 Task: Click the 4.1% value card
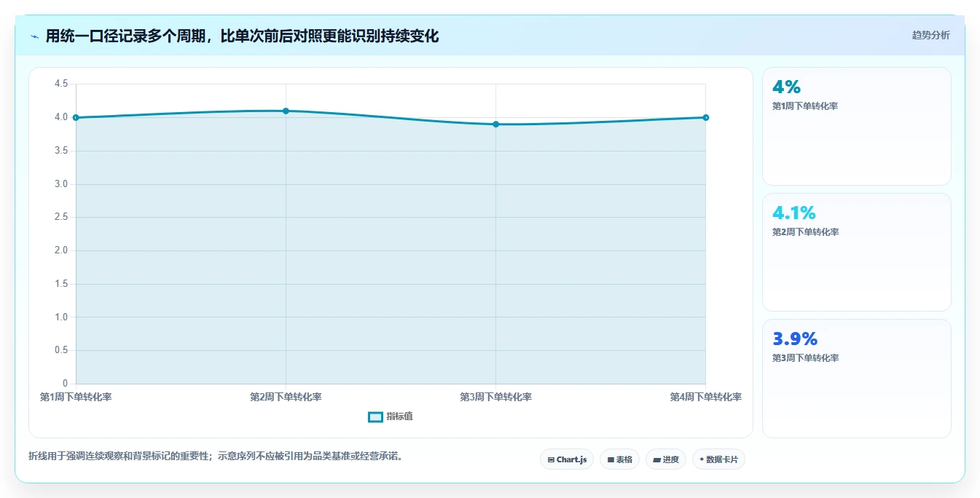[856, 253]
